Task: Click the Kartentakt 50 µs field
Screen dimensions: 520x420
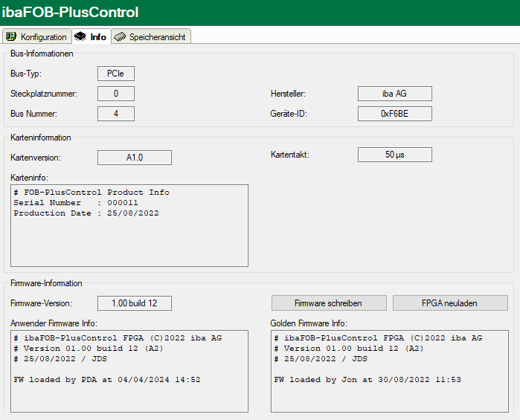Action: coord(394,155)
